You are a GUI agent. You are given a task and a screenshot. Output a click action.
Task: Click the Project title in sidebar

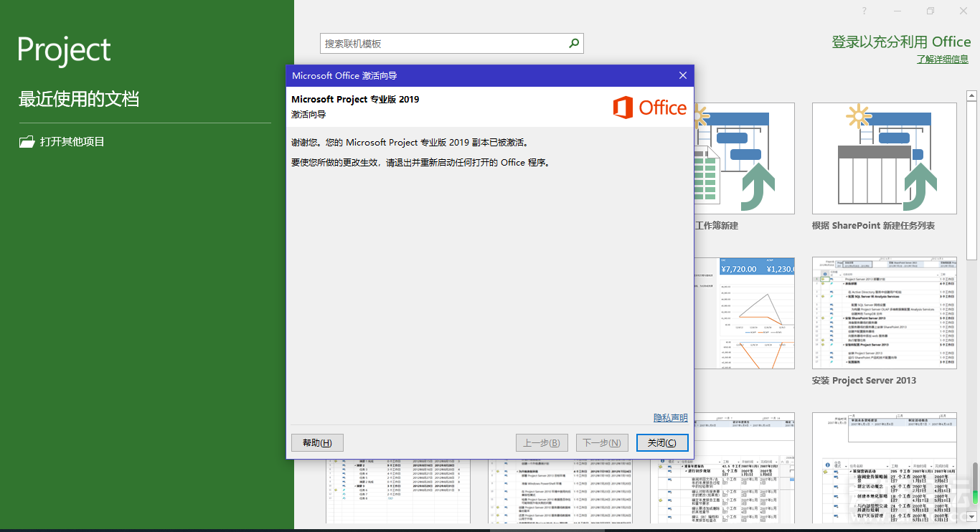(x=65, y=50)
